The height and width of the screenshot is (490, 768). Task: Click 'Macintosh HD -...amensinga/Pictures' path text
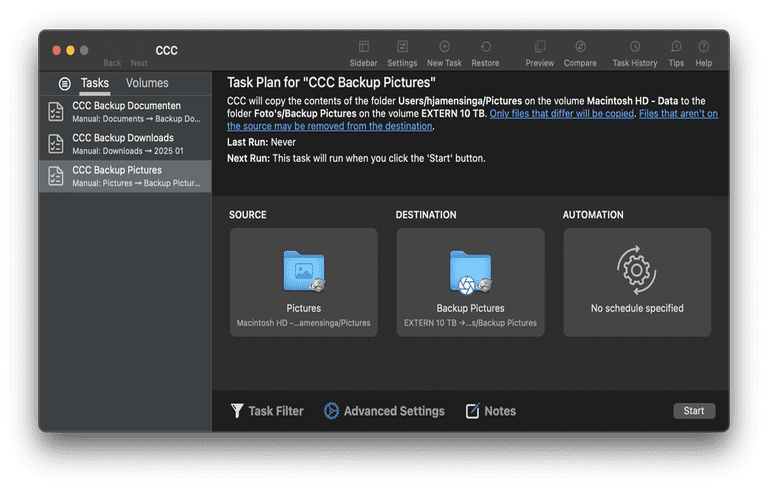(304, 323)
